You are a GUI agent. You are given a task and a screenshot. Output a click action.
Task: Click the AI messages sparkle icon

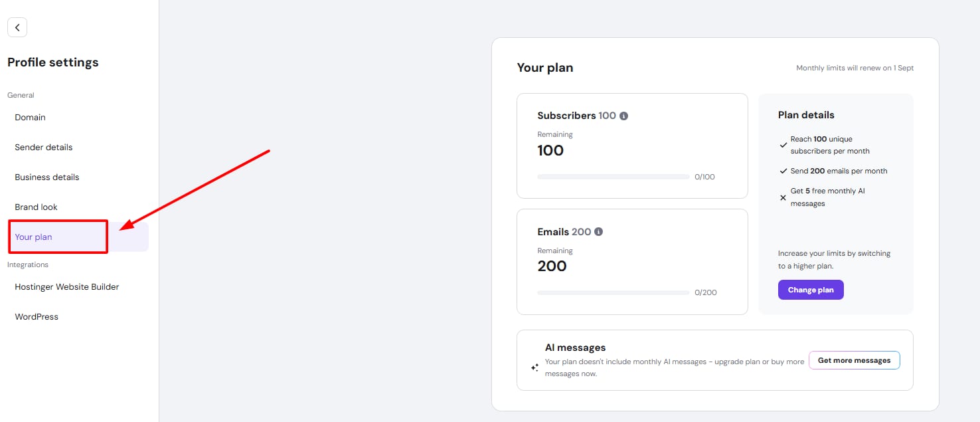pos(534,367)
